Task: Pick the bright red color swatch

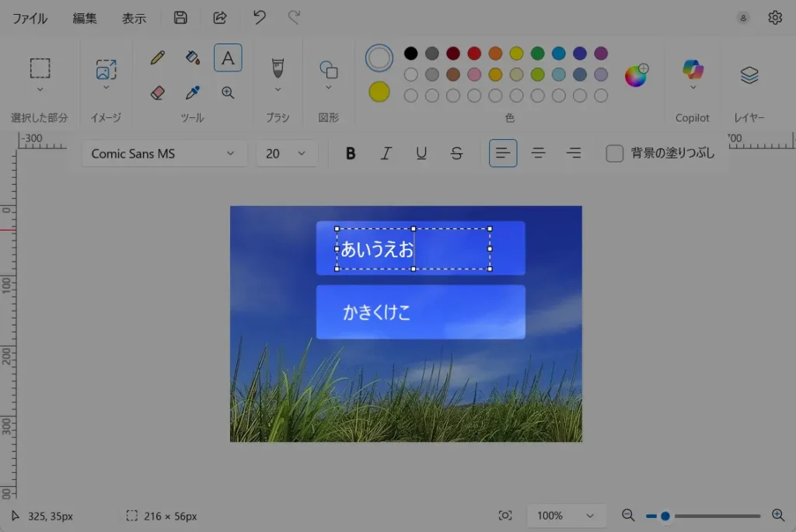Action: point(474,54)
